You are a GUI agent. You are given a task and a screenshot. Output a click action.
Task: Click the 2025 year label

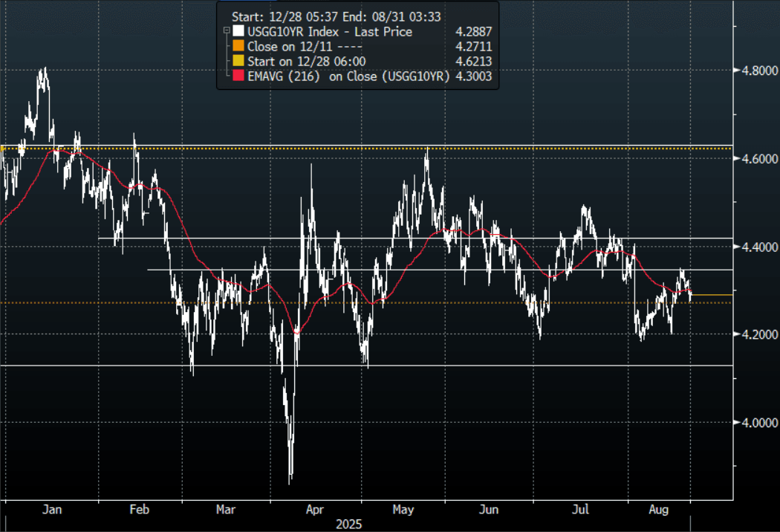pos(349,524)
